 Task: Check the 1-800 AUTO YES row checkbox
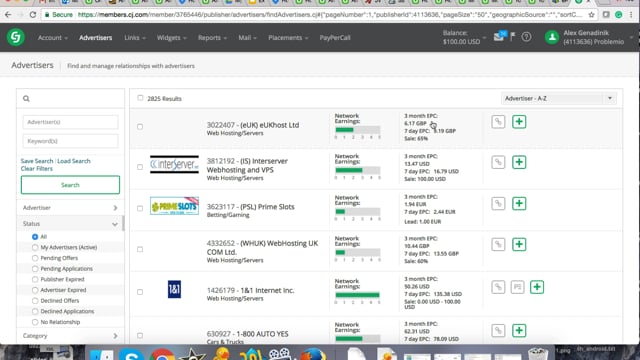tap(140, 336)
